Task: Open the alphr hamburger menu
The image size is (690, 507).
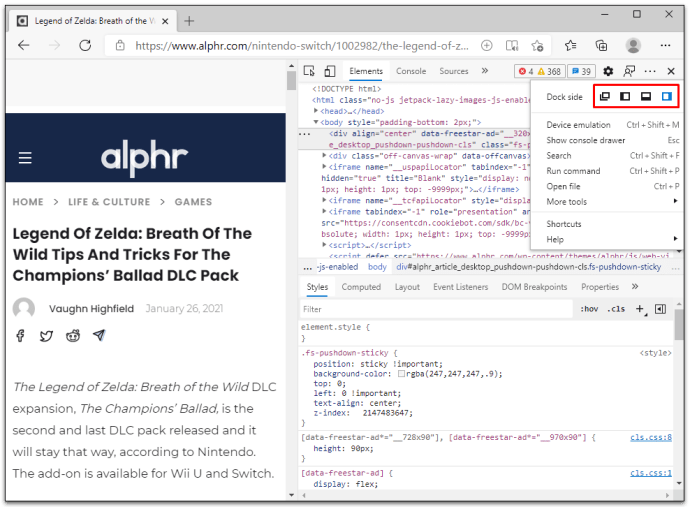Action: click(x=25, y=158)
